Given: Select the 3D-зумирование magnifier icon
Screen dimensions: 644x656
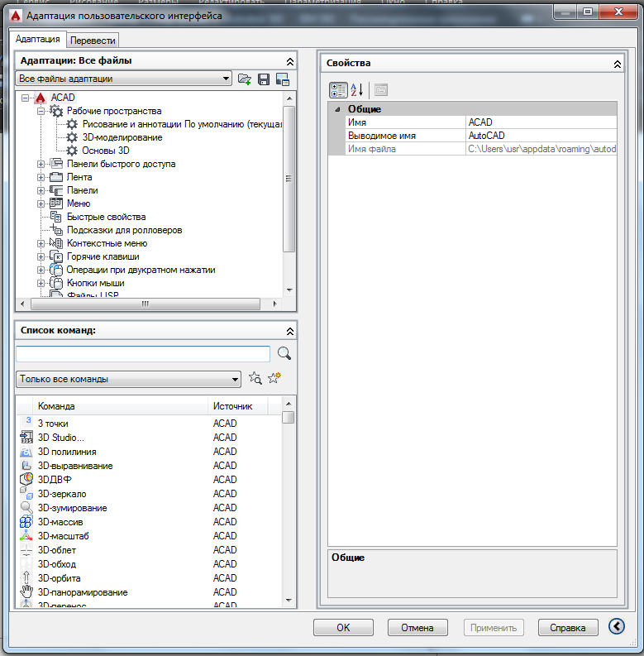Looking at the screenshot, I should [x=26, y=507].
